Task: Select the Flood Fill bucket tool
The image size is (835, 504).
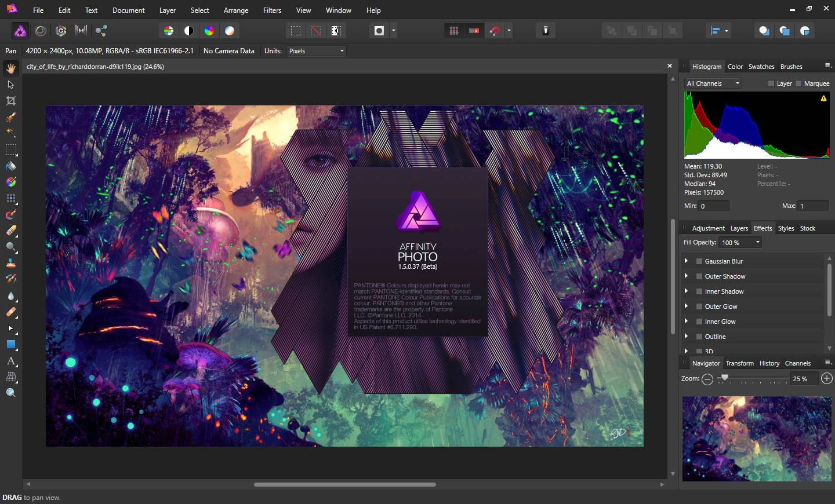Action: click(x=11, y=166)
